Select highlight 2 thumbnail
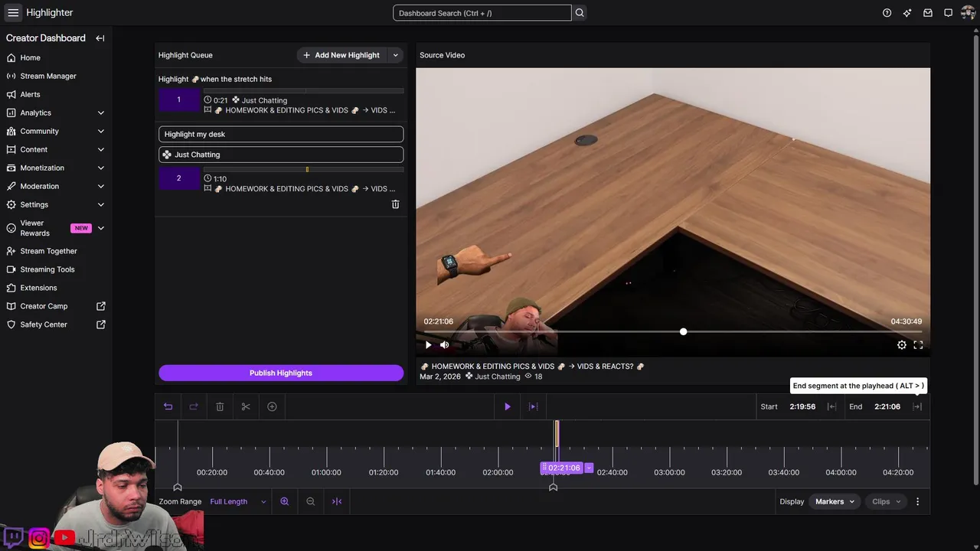980x551 pixels. 179,178
